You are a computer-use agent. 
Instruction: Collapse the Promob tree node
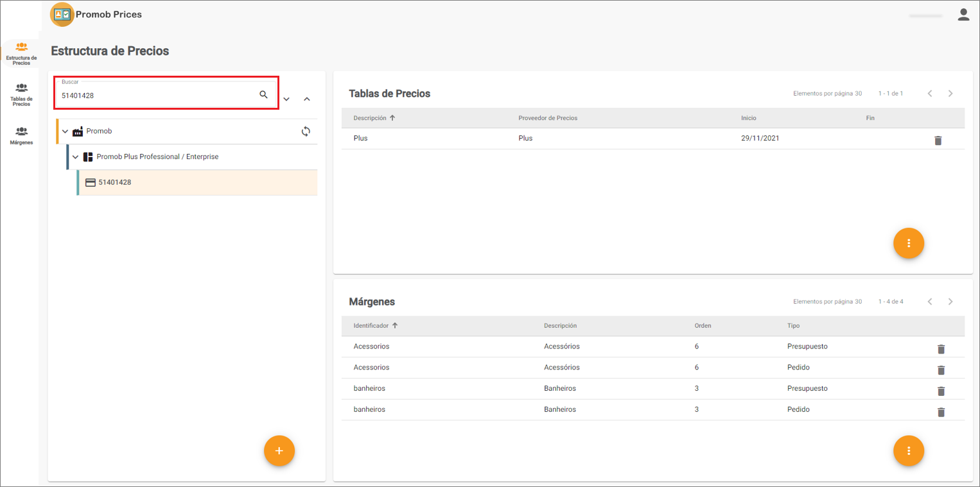point(65,132)
